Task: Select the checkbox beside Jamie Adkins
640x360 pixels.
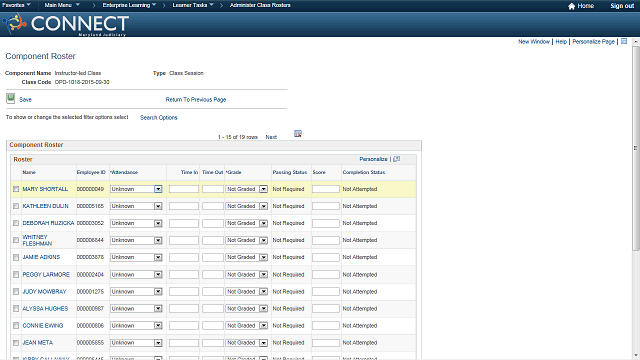Action: click(x=16, y=258)
